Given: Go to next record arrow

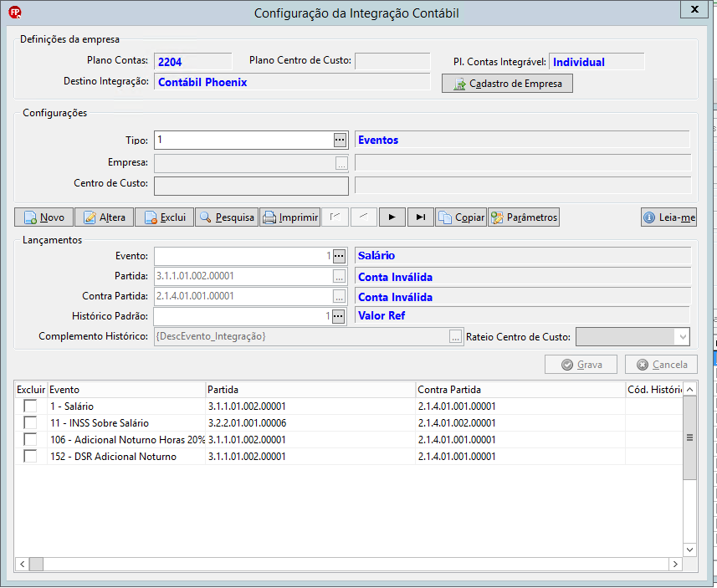Looking at the screenshot, I should click(392, 217).
